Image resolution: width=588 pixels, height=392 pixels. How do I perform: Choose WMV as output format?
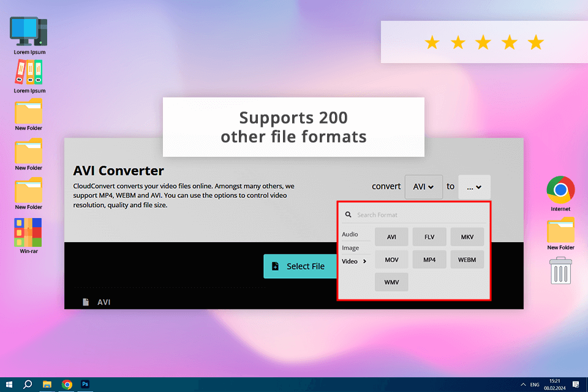coord(391,282)
